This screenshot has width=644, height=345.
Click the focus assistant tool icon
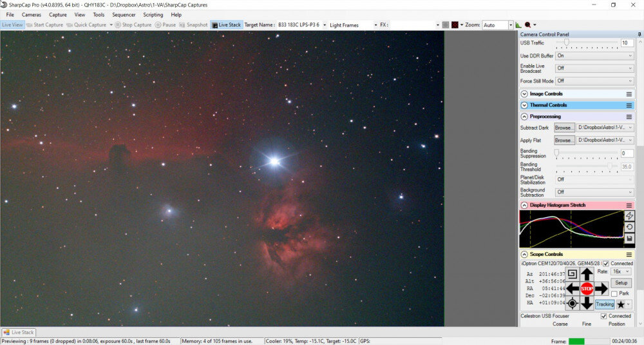point(528,25)
